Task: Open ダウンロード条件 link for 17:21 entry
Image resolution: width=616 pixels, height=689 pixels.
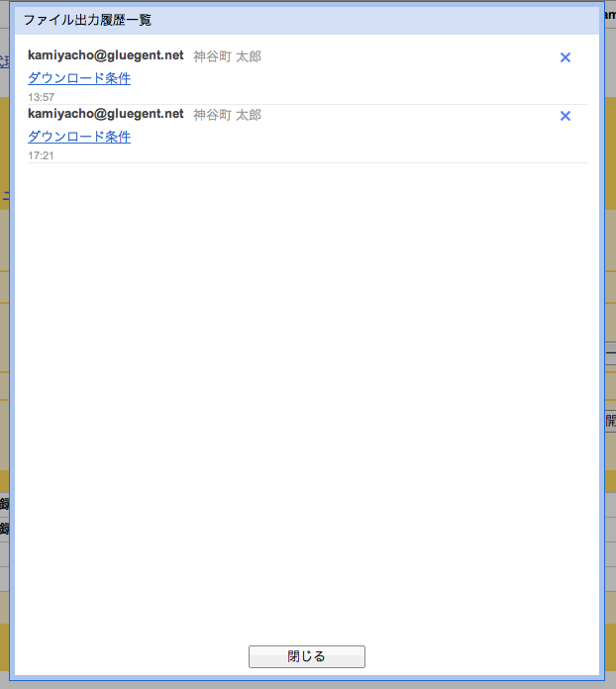Action: click(79, 137)
